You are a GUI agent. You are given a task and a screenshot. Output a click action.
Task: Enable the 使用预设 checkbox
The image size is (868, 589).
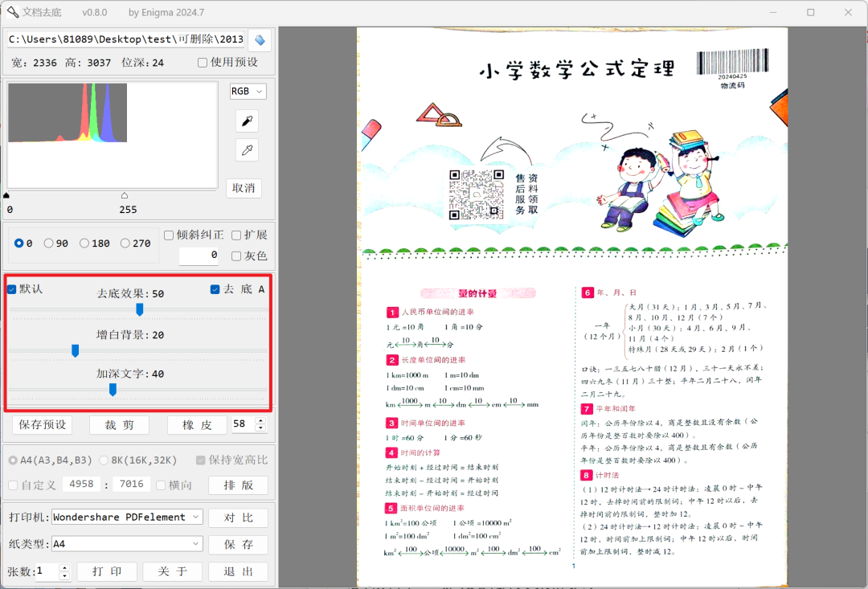(203, 63)
